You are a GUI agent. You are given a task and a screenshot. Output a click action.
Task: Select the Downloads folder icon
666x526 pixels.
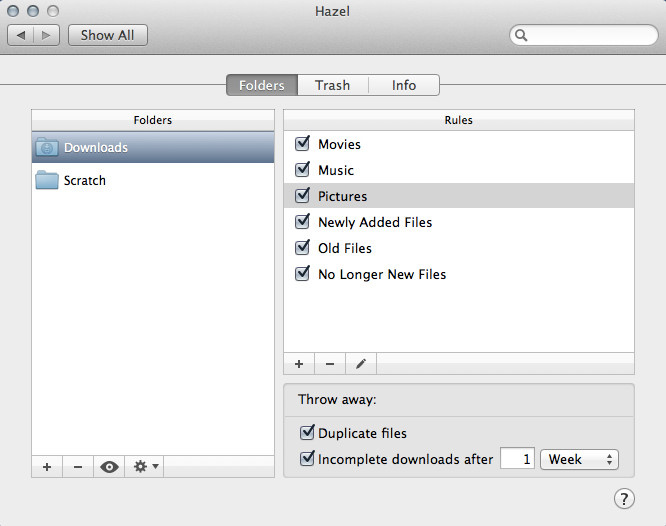47,147
